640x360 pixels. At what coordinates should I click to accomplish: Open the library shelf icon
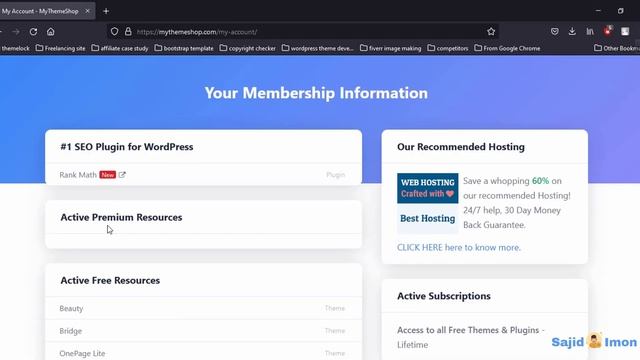[590, 31]
